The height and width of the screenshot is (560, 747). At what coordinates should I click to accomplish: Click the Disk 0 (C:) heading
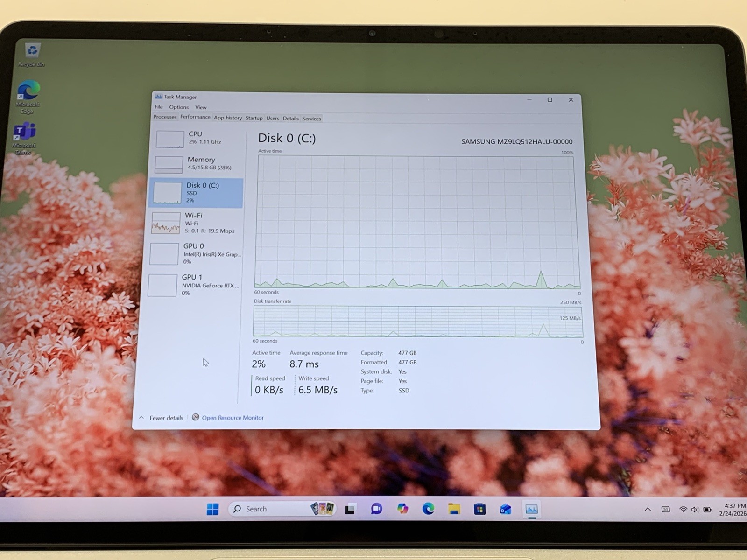[287, 138]
